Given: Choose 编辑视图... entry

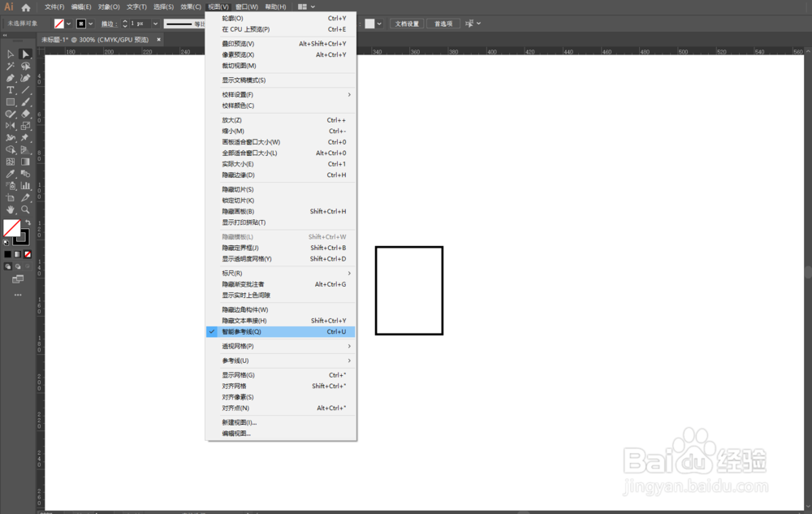Looking at the screenshot, I should pyautogui.click(x=280, y=434).
